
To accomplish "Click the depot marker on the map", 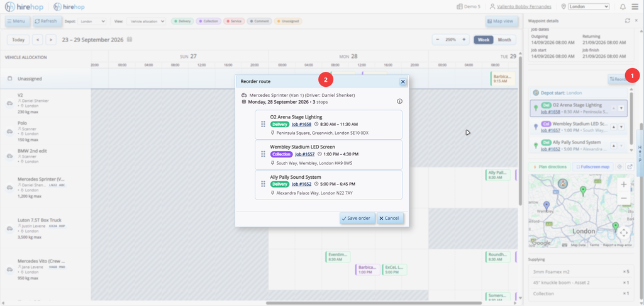I will click(563, 183).
